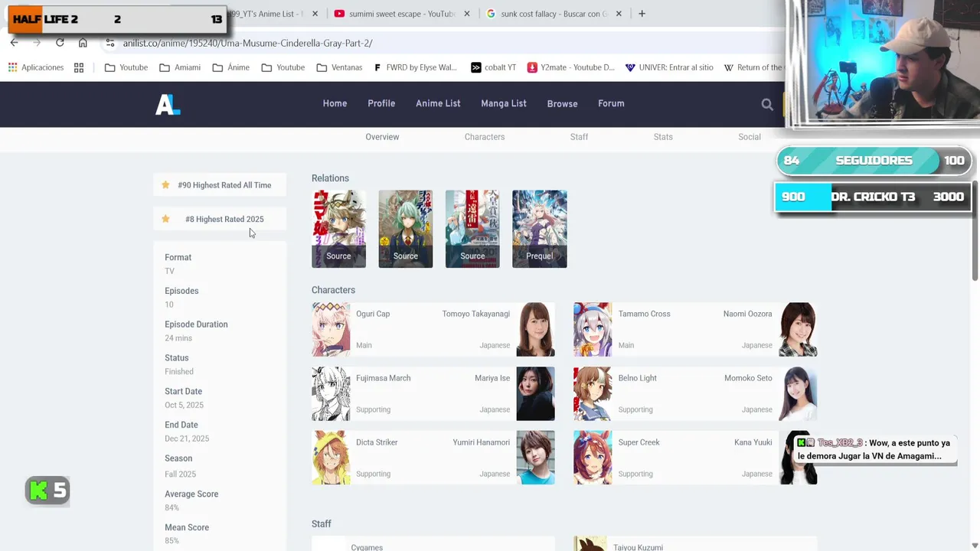Open the Ventanas bookmark folder

click(339, 67)
